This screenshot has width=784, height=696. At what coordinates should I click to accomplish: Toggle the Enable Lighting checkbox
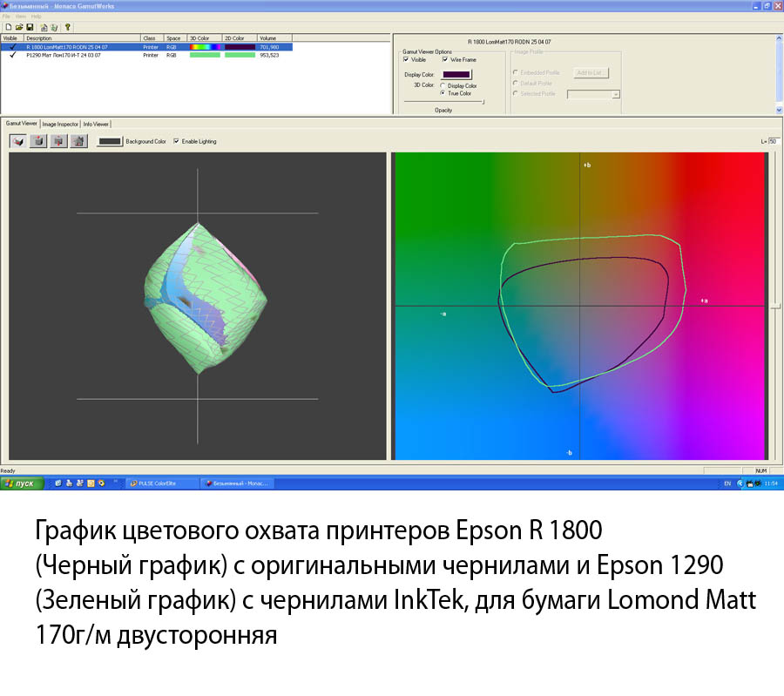click(176, 141)
